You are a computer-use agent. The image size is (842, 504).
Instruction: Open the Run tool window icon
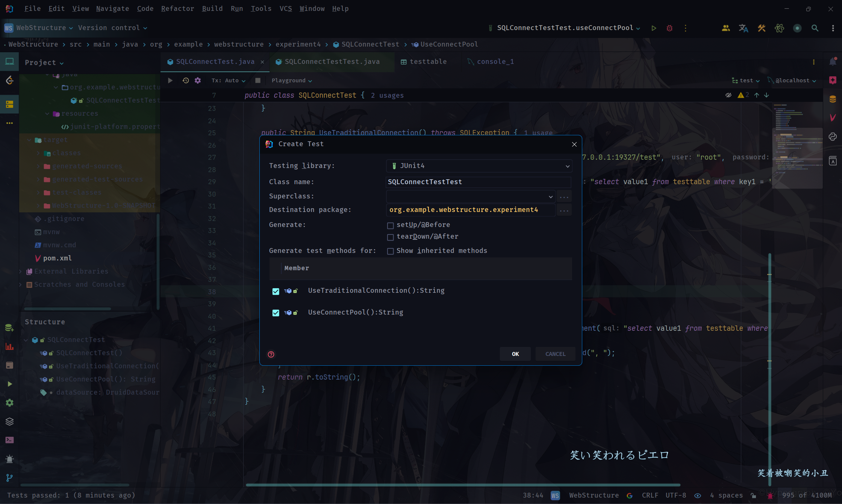point(10,384)
